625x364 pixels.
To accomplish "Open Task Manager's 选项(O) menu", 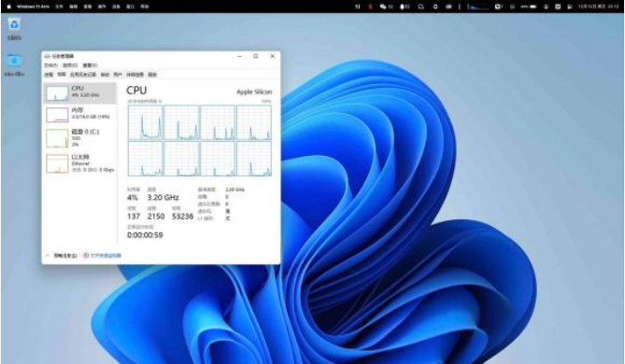I will coord(70,65).
